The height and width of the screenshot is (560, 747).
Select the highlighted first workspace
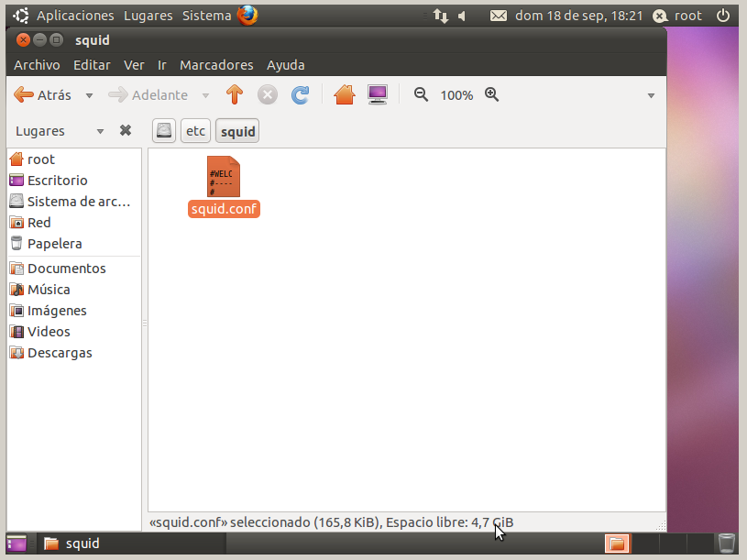(617, 544)
